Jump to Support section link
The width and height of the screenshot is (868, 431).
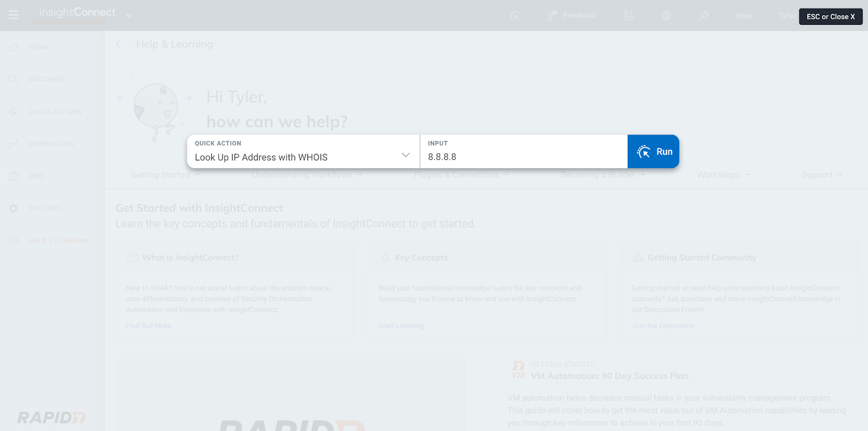822,175
